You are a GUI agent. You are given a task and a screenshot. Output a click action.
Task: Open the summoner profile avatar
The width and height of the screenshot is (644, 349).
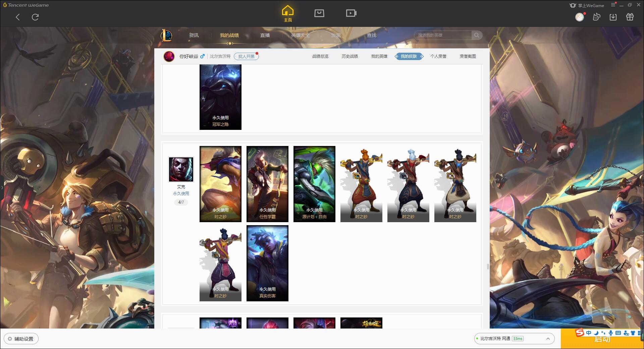click(169, 56)
